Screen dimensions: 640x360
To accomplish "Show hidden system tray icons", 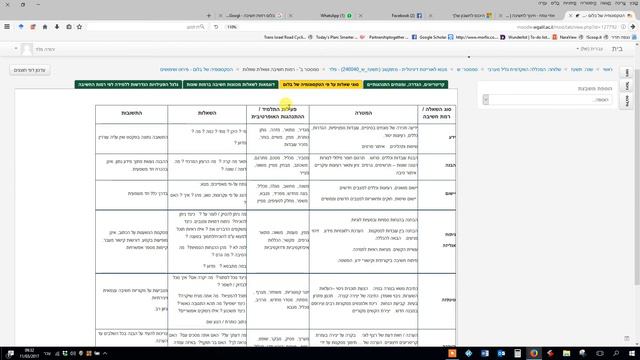I will click(x=105, y=353).
